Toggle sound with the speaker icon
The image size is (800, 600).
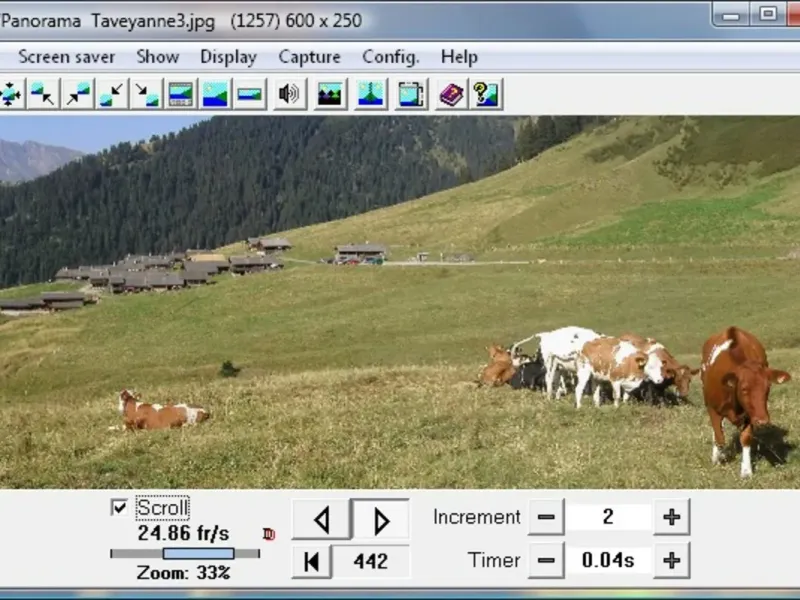[x=289, y=94]
